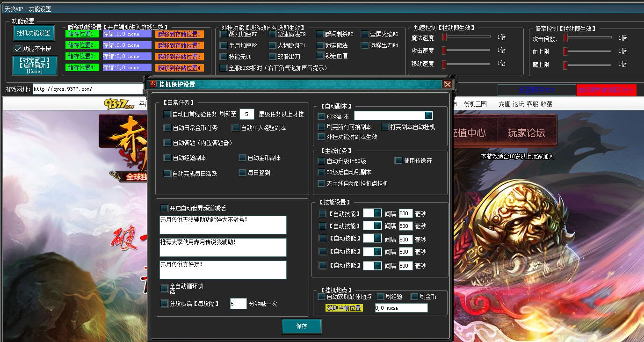
Task: Check 自动日常经验任务 checkbox
Action: click(x=167, y=114)
